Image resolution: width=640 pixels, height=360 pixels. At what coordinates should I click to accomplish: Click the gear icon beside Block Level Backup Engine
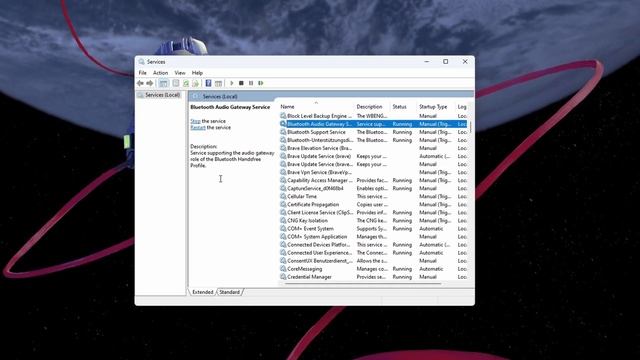click(x=283, y=116)
